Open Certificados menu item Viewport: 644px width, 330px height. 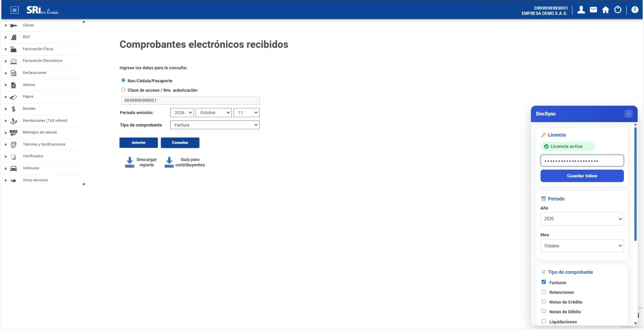(33, 156)
